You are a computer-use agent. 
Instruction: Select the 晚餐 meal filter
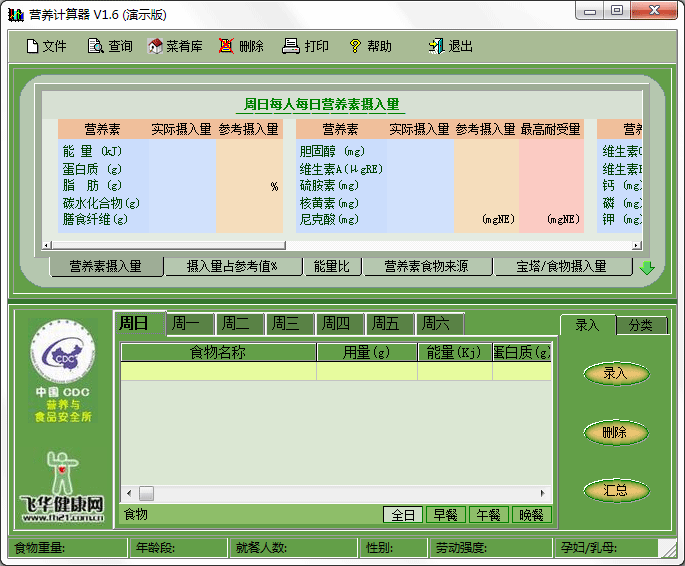click(x=531, y=515)
